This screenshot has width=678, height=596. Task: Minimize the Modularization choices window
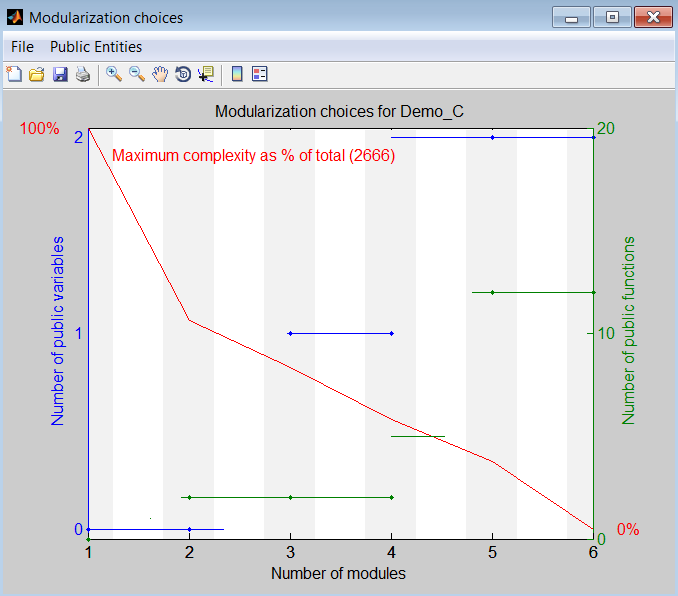pos(571,17)
